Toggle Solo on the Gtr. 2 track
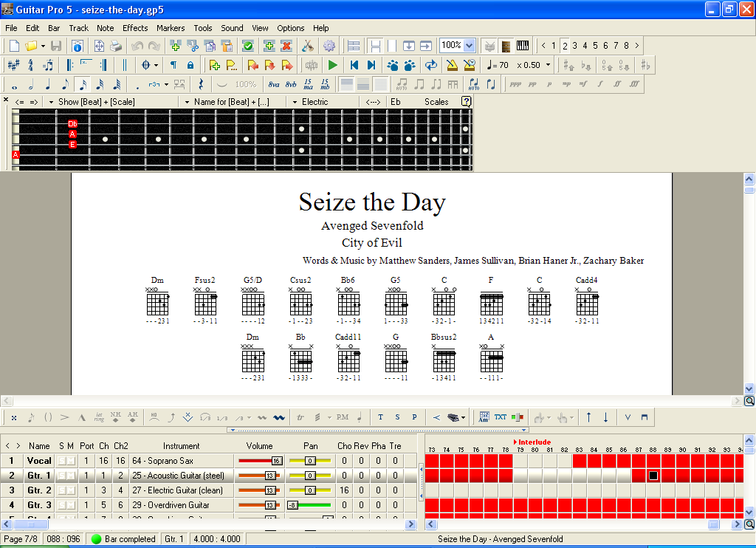 (x=62, y=490)
